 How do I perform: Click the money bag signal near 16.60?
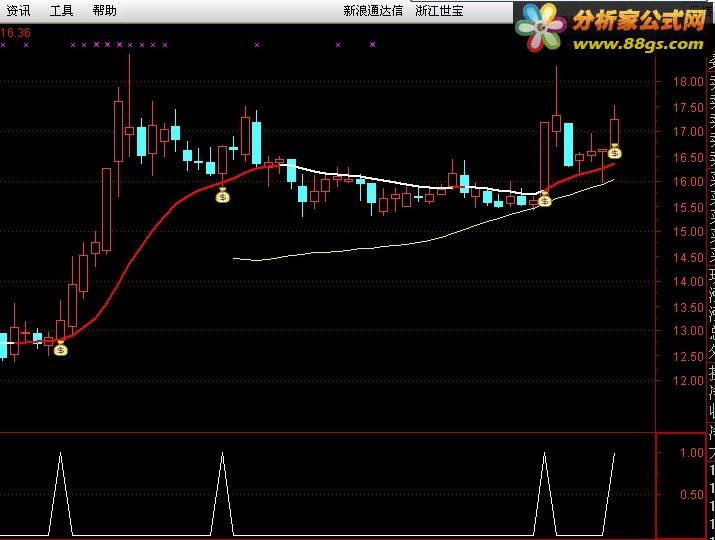pos(615,151)
